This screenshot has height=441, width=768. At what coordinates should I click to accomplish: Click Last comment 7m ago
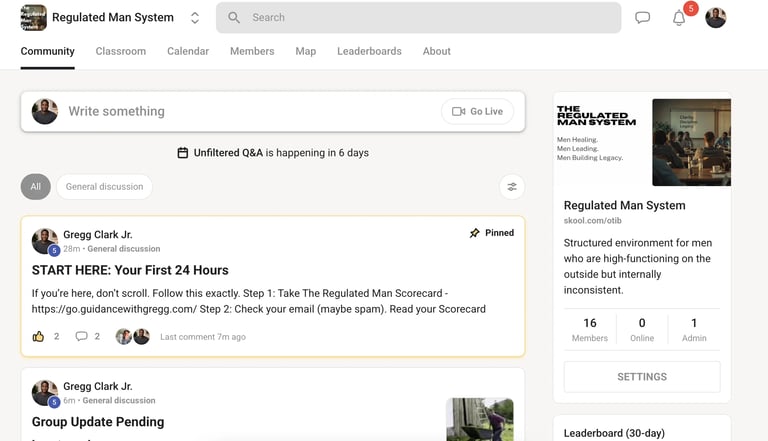pos(203,337)
